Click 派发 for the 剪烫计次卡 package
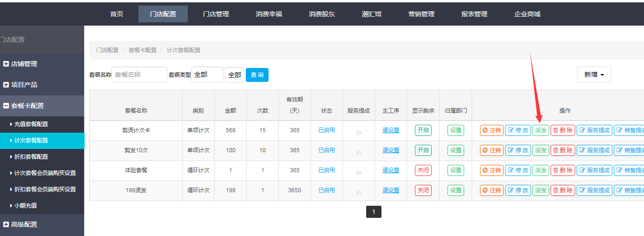644x236 pixels. click(x=540, y=130)
